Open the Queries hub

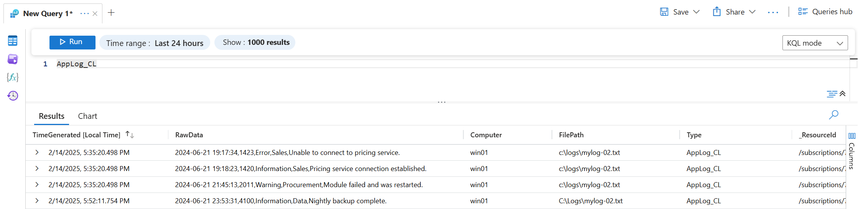tap(825, 12)
